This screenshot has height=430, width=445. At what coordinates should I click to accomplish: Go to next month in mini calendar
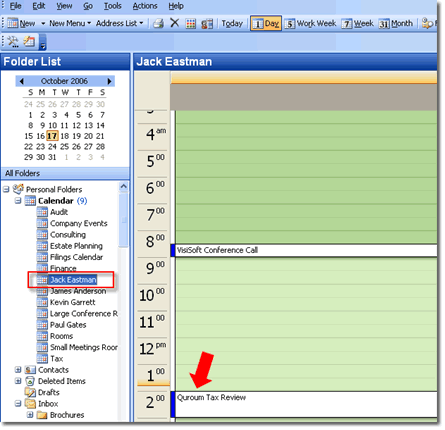pyautogui.click(x=109, y=81)
